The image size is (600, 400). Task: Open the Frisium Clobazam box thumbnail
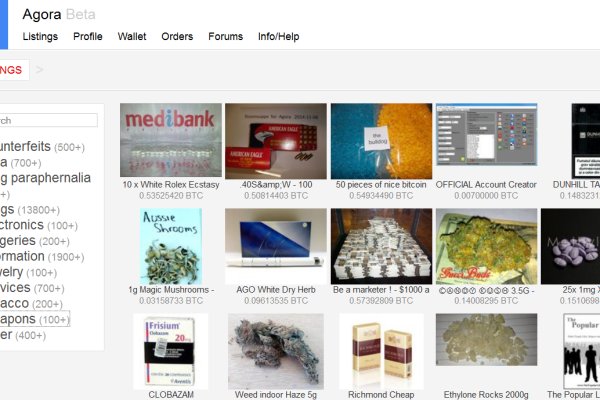(171, 351)
